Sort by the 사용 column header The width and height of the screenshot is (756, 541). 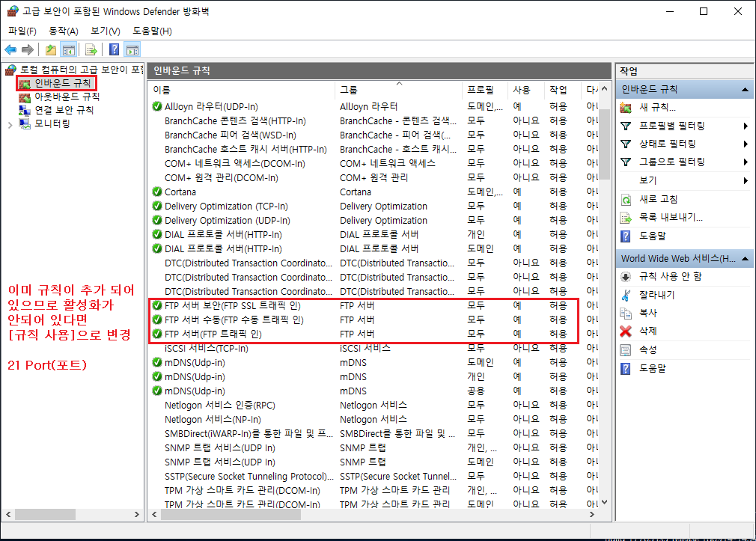[525, 90]
